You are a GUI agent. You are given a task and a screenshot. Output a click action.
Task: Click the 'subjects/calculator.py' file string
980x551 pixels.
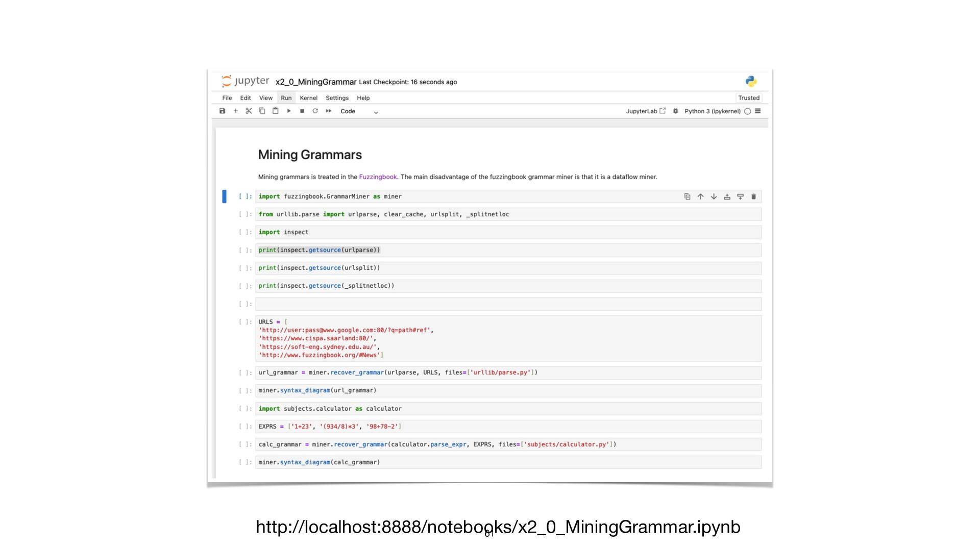[x=567, y=444]
